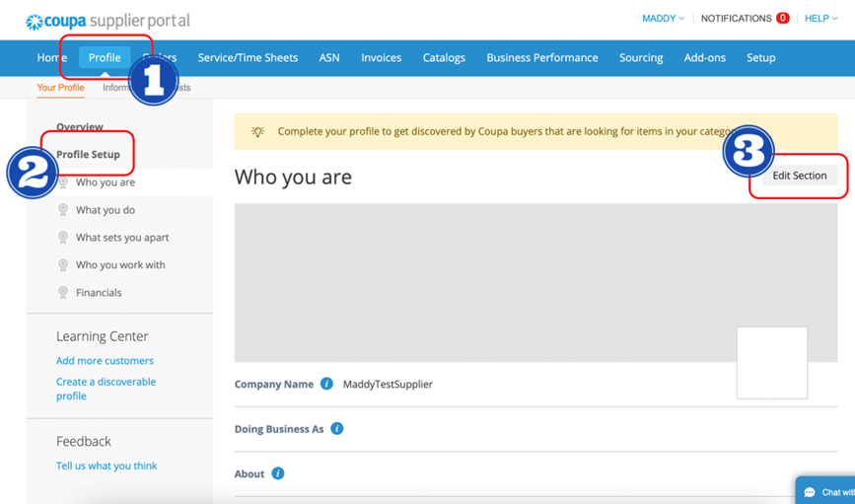The image size is (855, 504).
Task: Open the MADDY user dropdown
Action: (x=663, y=19)
